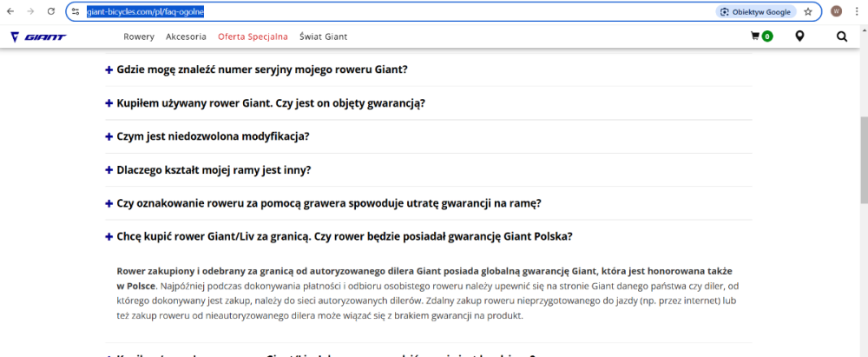Expand used Giant bike warranty question

point(270,103)
